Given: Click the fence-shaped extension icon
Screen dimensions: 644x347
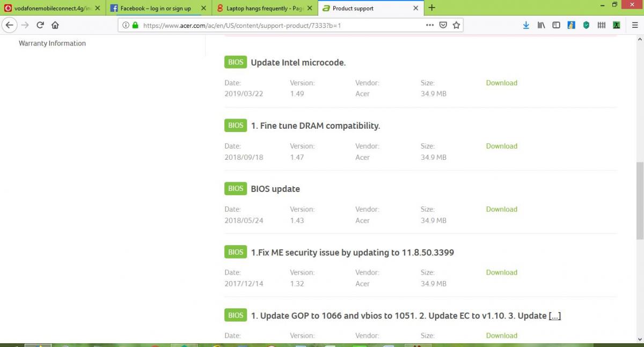Looking at the screenshot, I should (x=602, y=25).
